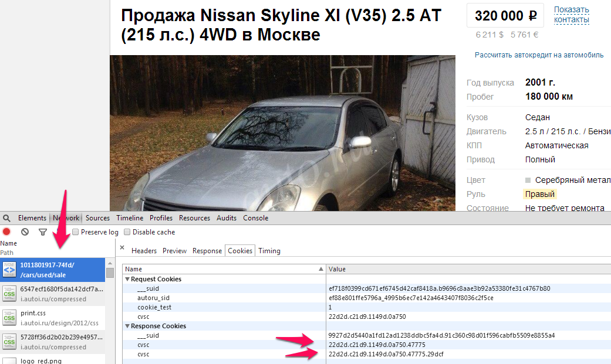Click the DevTools search magnifier icon
This screenshot has height=364, width=611.
(x=6, y=218)
